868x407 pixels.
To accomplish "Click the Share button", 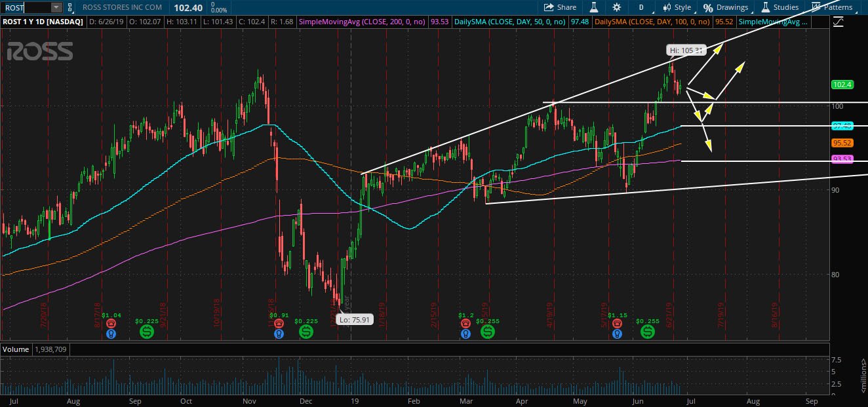I will click(559, 7).
